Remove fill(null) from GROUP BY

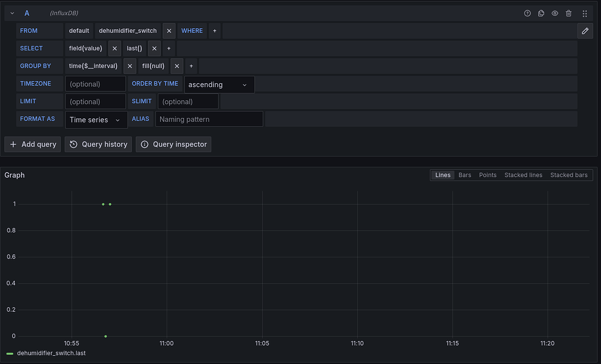[x=177, y=66]
